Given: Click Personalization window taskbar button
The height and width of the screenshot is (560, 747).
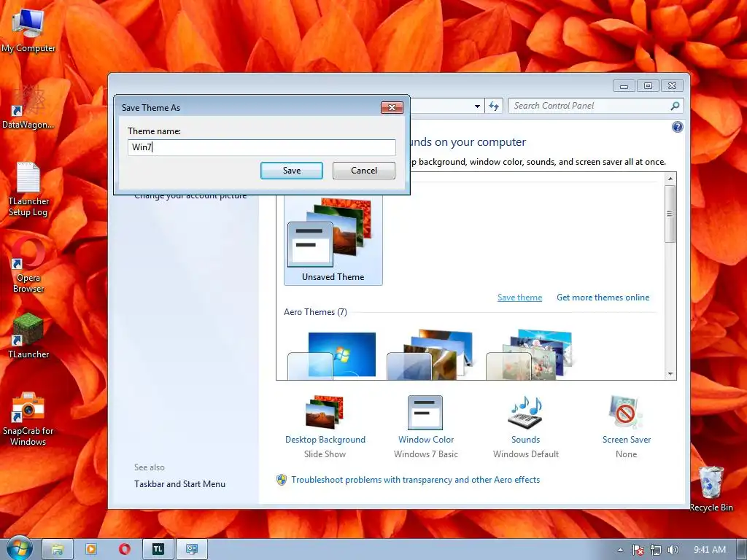Looking at the screenshot, I should point(192,550).
